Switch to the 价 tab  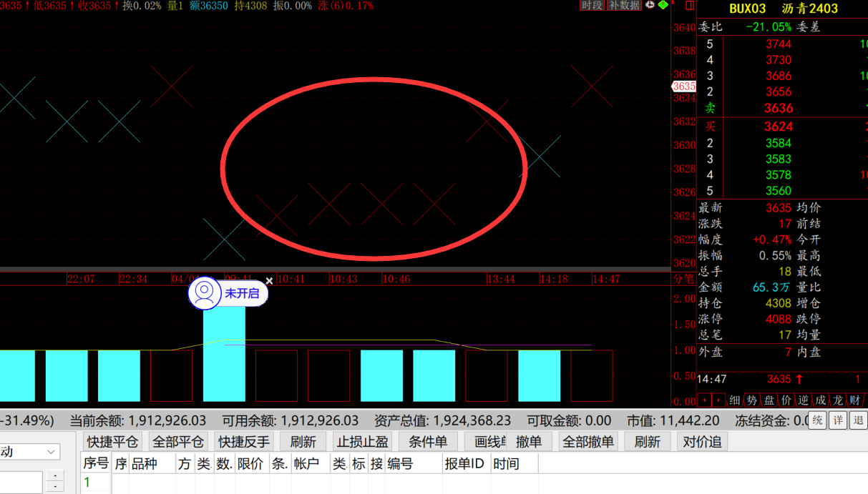tap(786, 400)
